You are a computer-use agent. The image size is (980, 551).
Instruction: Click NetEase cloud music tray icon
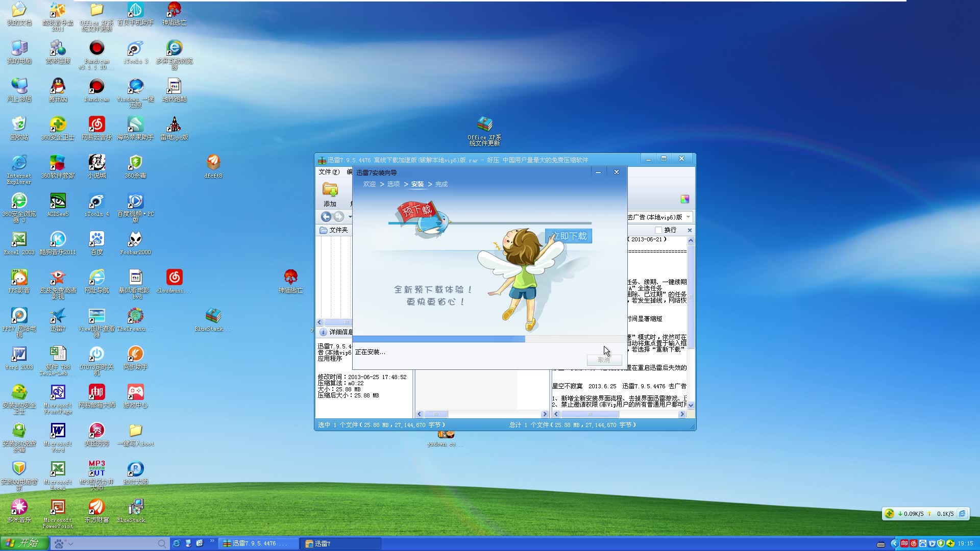click(x=914, y=543)
